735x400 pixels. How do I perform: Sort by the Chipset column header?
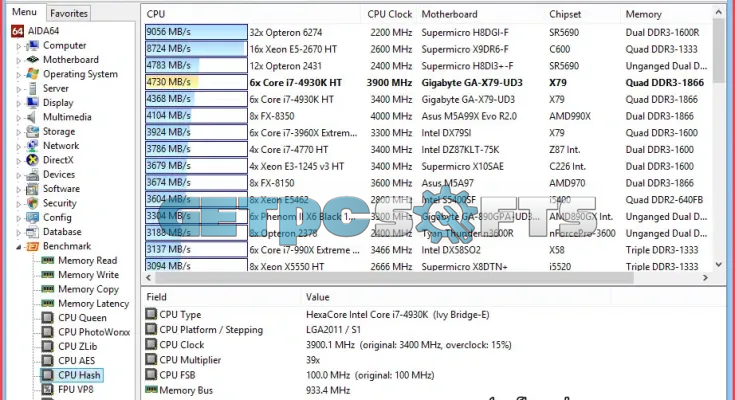(583, 14)
